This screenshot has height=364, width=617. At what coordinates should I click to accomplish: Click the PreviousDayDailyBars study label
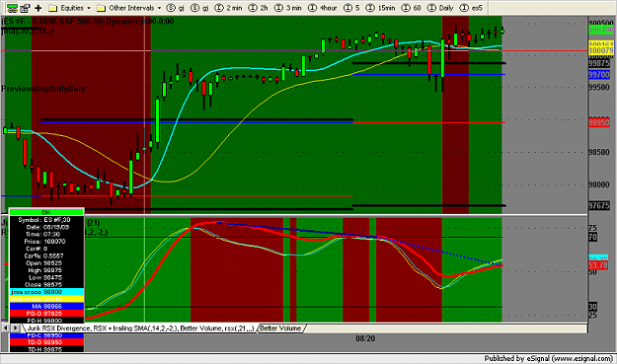43,89
